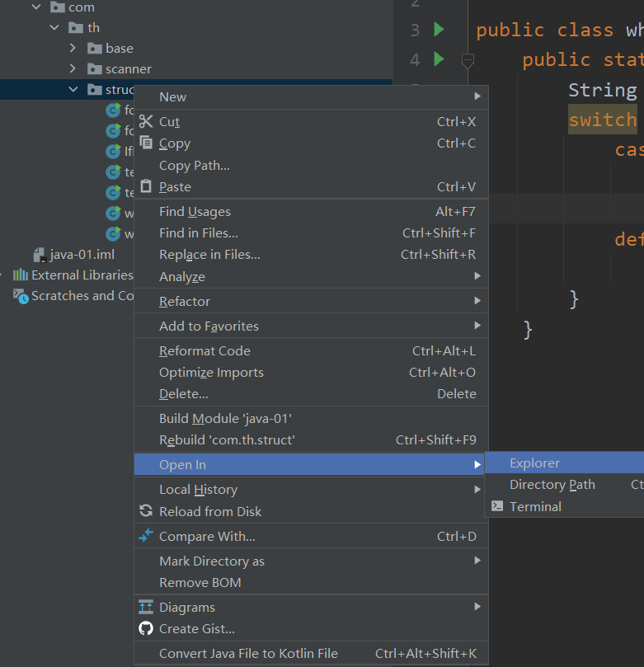The width and height of the screenshot is (644, 667).
Task: Click the run gutter arrow on line 3
Action: pos(439,30)
